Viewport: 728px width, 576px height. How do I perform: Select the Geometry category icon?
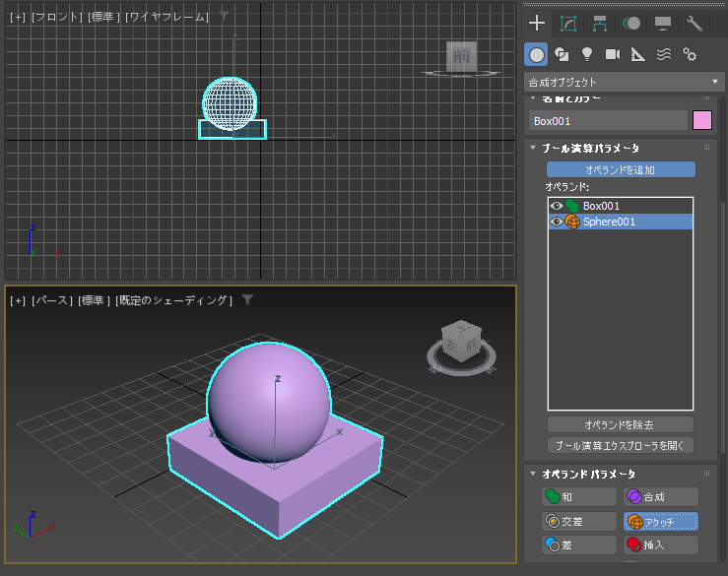coord(536,55)
